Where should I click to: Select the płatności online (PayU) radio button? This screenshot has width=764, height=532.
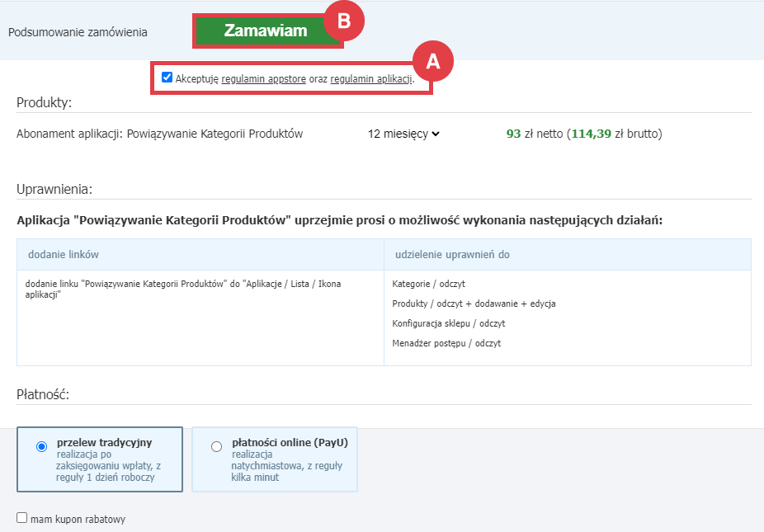(216, 446)
